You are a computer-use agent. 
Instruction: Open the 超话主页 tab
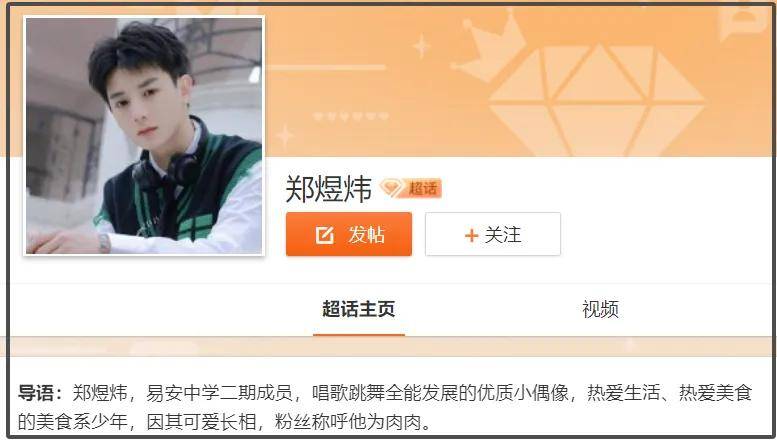tap(358, 309)
